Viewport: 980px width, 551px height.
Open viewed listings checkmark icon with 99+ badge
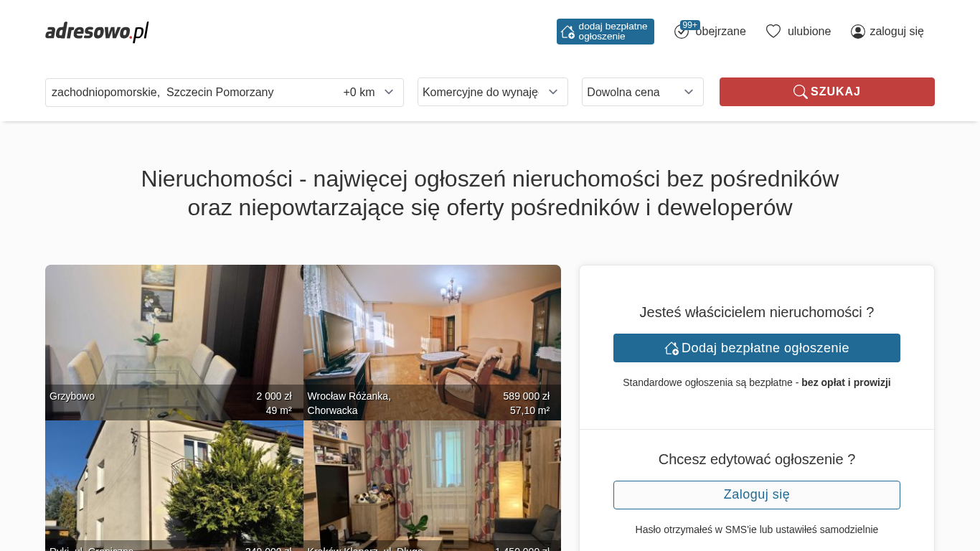[682, 32]
